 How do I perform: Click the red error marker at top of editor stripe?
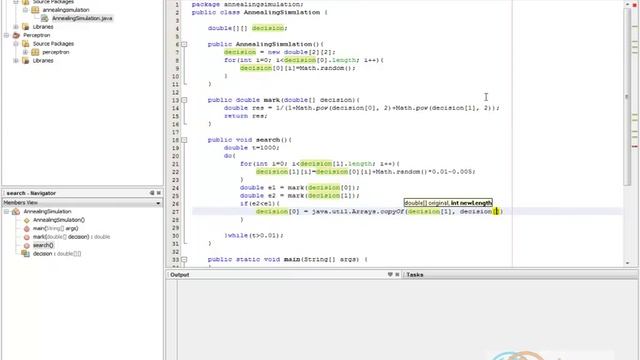click(x=635, y=4)
